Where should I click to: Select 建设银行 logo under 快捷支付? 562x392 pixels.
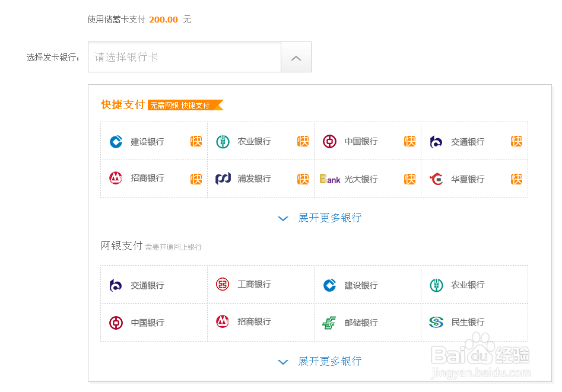(116, 142)
